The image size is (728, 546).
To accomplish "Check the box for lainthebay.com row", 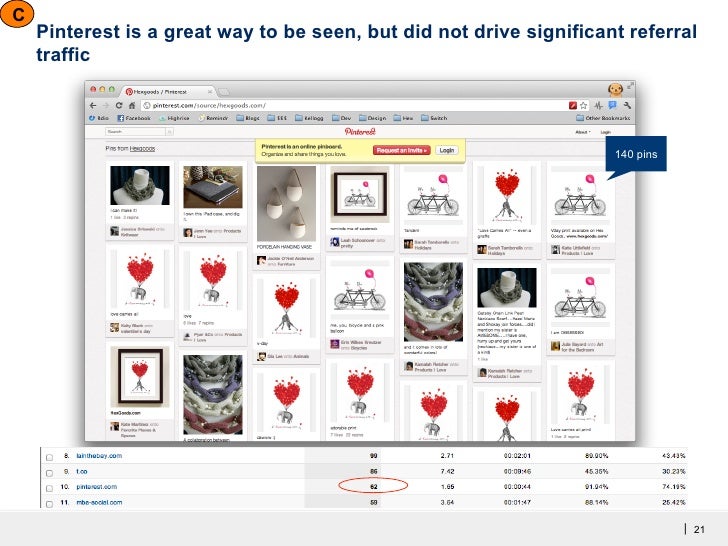I will [49, 457].
